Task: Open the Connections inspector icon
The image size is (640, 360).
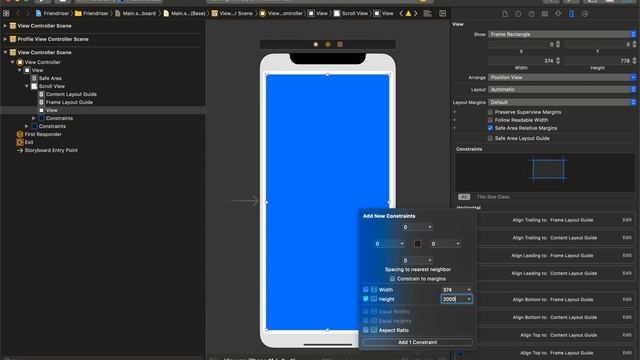Action: [585, 13]
